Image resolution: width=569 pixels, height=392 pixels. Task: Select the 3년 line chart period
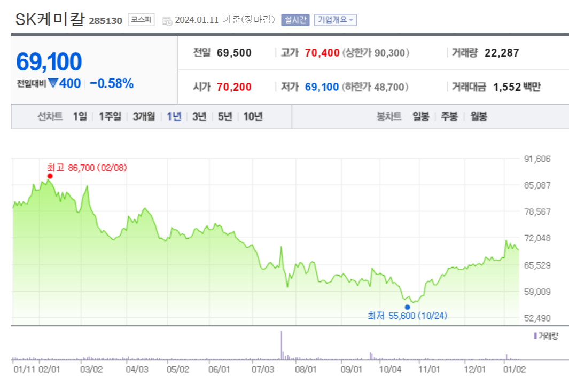(x=199, y=116)
